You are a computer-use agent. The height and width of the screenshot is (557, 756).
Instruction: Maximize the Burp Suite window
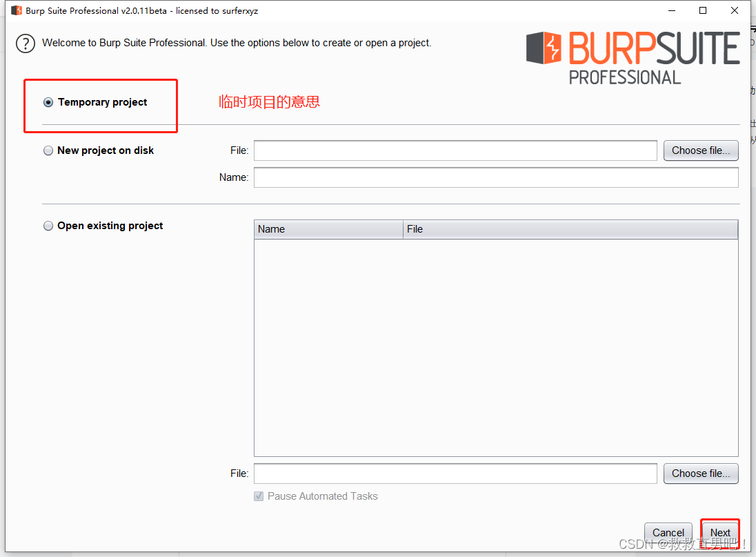coord(703,10)
